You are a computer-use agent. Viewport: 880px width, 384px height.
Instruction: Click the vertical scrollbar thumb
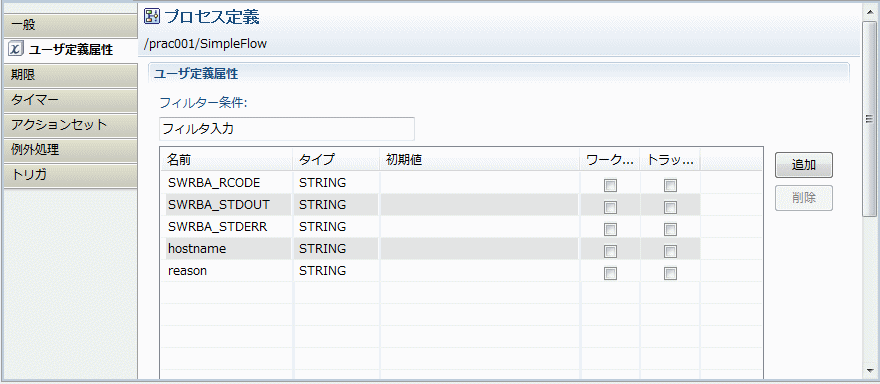(x=870, y=118)
